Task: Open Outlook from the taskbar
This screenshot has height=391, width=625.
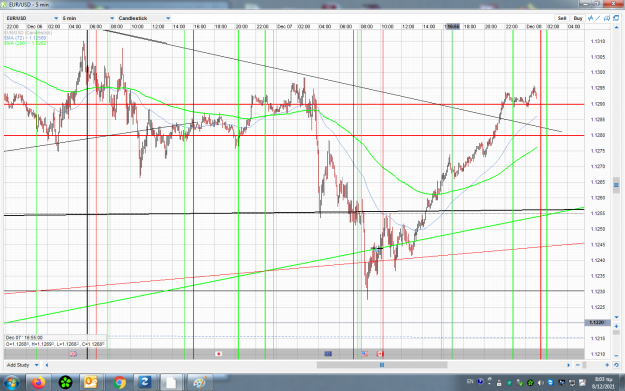Action: click(x=91, y=383)
